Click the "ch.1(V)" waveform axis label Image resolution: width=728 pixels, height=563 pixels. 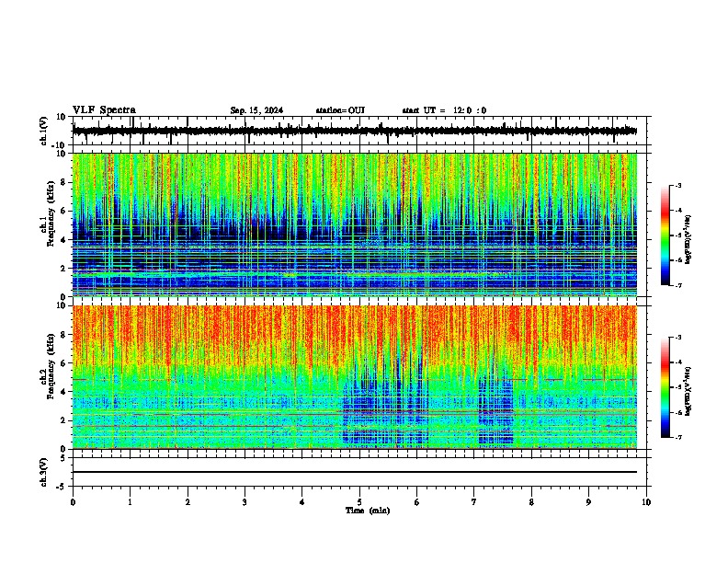tap(43, 131)
